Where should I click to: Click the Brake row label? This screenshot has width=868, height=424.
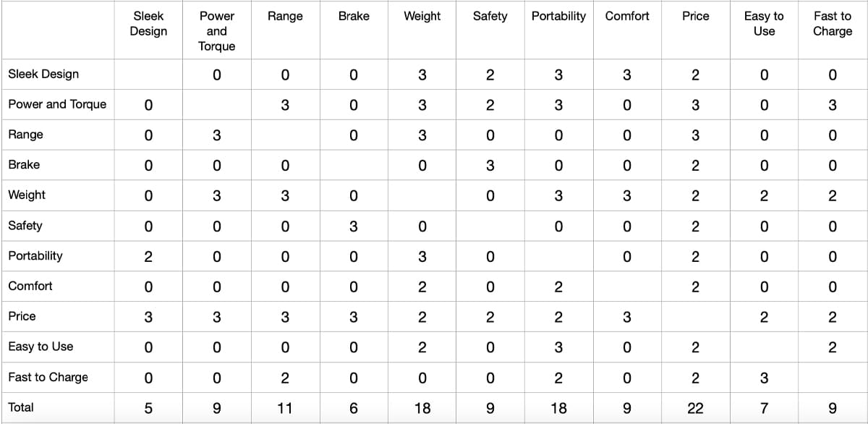[x=24, y=165]
